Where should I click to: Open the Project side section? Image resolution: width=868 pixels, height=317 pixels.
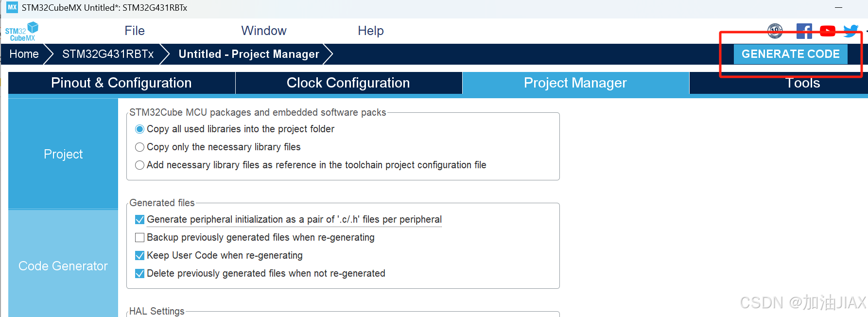(63, 154)
